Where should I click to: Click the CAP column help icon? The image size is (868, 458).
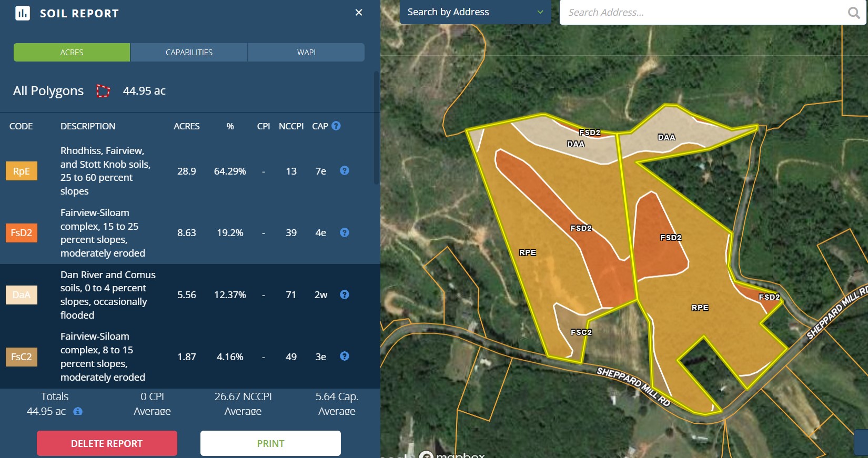pyautogui.click(x=336, y=126)
